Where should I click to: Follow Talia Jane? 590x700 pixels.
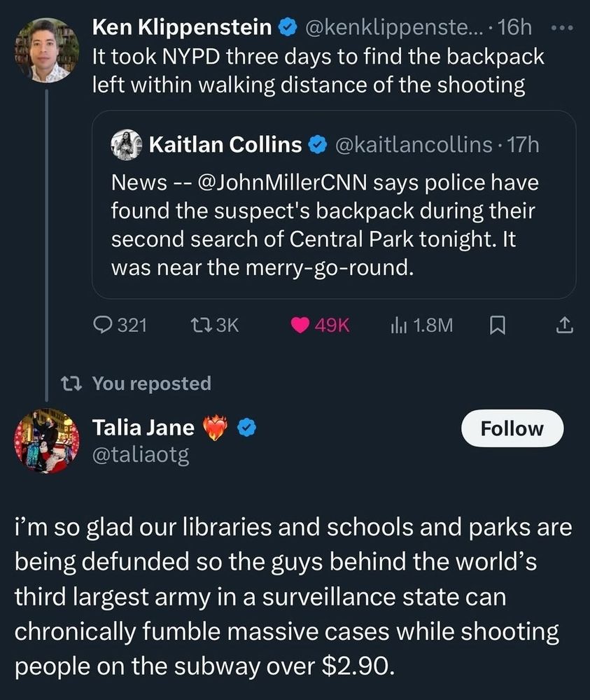coord(512,428)
